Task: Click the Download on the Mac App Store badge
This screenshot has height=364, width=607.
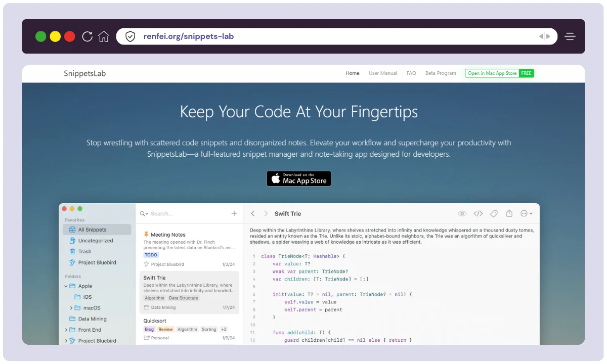Action: (x=299, y=178)
